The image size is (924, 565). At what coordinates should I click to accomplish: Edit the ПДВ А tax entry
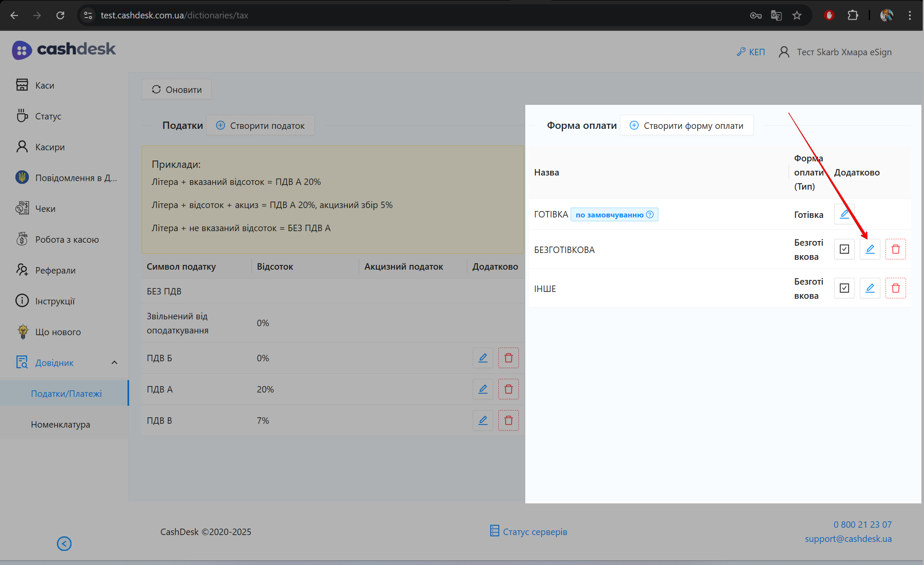[483, 389]
